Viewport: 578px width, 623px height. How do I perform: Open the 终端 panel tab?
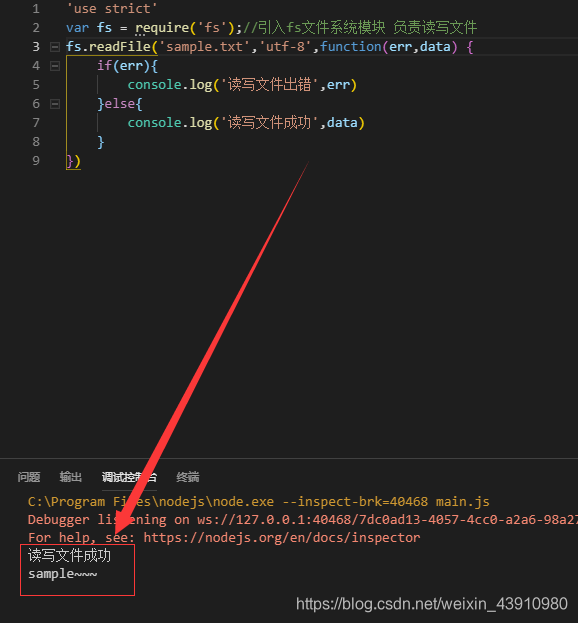point(188,477)
